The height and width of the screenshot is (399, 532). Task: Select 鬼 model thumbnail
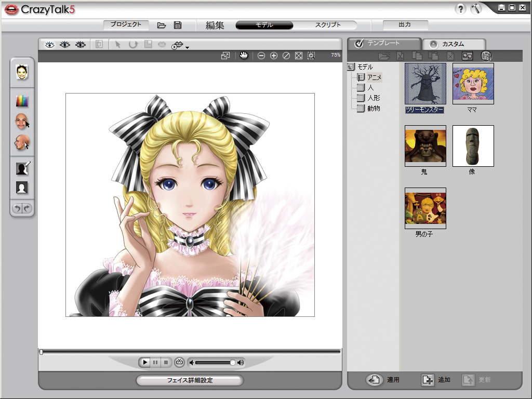point(425,146)
